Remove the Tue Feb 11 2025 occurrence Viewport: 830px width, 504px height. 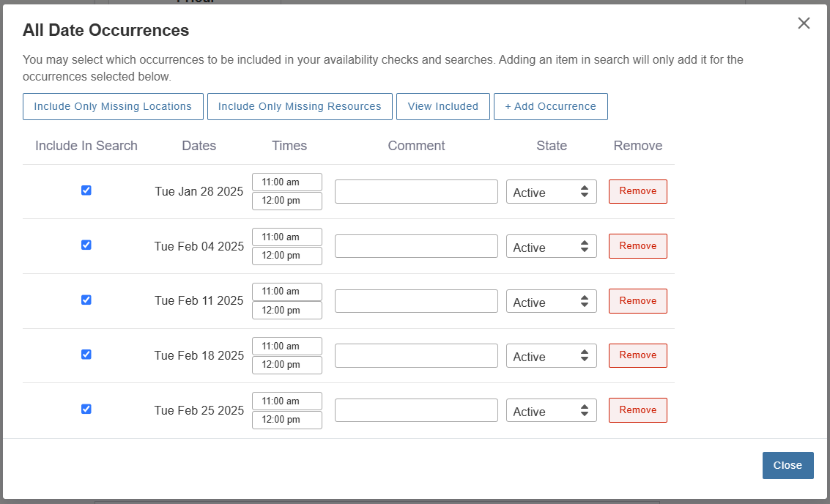tap(637, 301)
